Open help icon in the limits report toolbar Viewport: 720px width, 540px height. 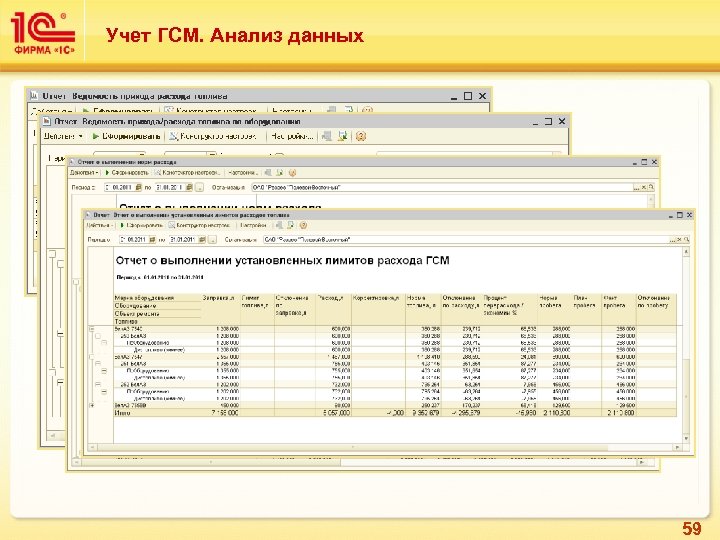(x=303, y=225)
